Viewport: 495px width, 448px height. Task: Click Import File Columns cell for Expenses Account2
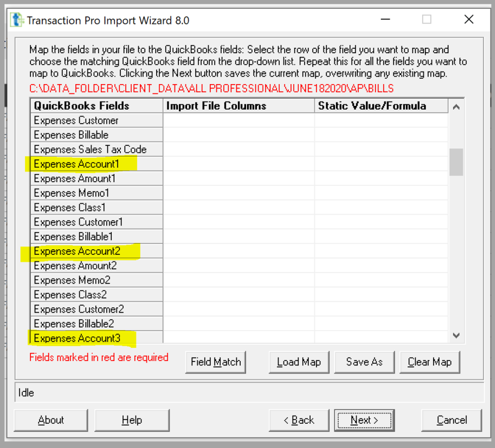(239, 251)
